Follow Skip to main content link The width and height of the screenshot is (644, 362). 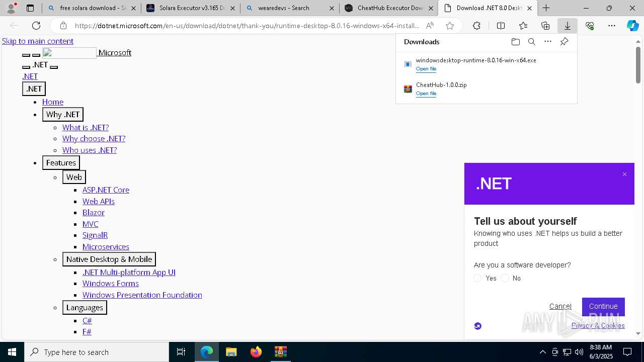point(38,41)
